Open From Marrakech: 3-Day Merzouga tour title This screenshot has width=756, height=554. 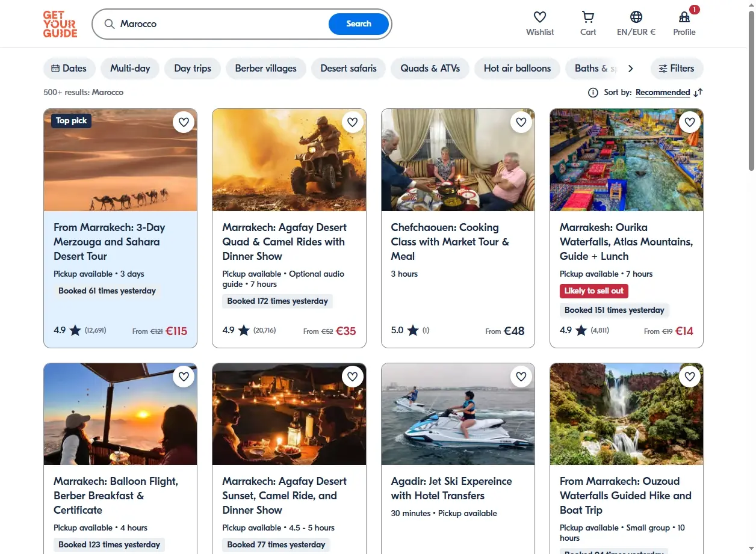(110, 242)
